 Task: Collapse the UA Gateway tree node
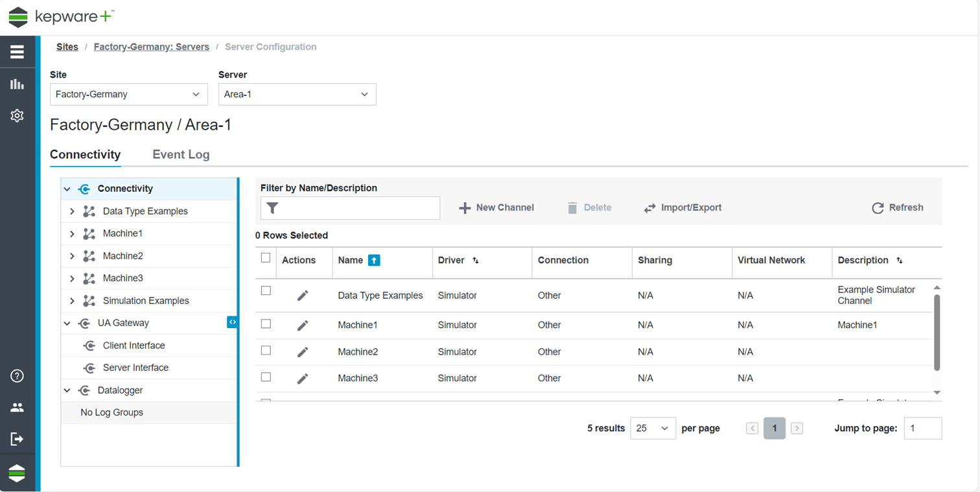(67, 323)
